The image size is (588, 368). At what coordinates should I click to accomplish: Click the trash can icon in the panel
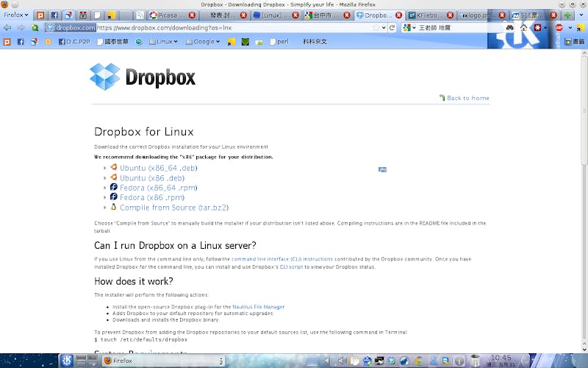[x=475, y=361]
